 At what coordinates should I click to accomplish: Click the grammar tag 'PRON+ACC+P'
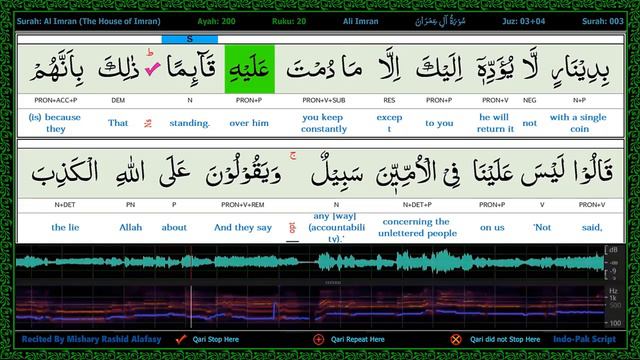[56, 100]
